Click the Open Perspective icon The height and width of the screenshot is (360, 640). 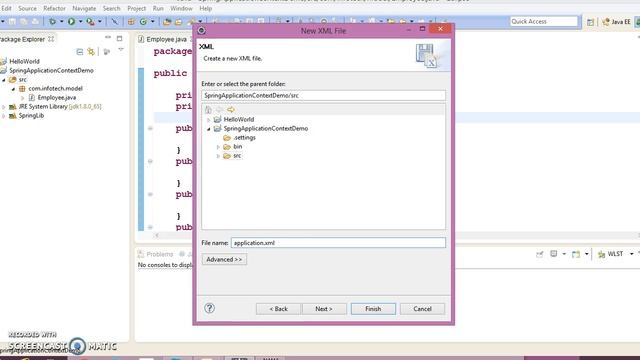pos(590,22)
